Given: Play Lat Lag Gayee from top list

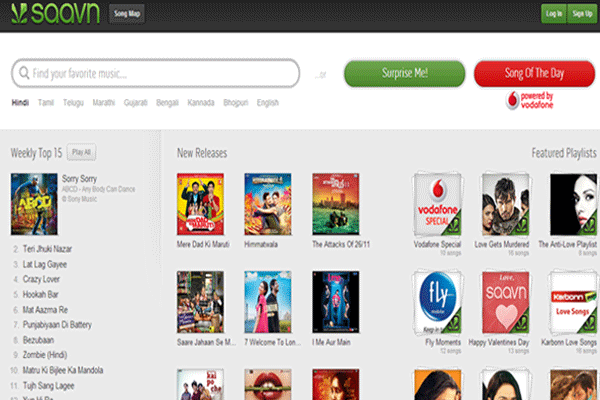Looking at the screenshot, I should click(45, 264).
